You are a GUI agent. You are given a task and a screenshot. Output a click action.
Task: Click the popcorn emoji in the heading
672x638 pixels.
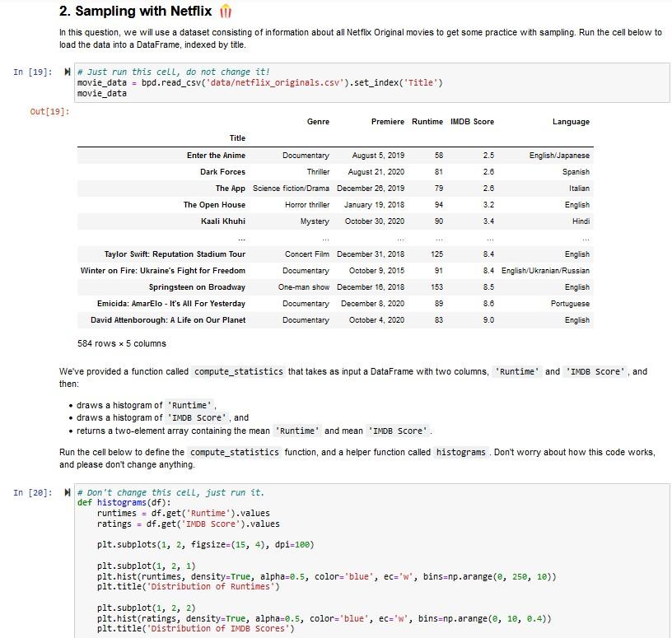(226, 12)
